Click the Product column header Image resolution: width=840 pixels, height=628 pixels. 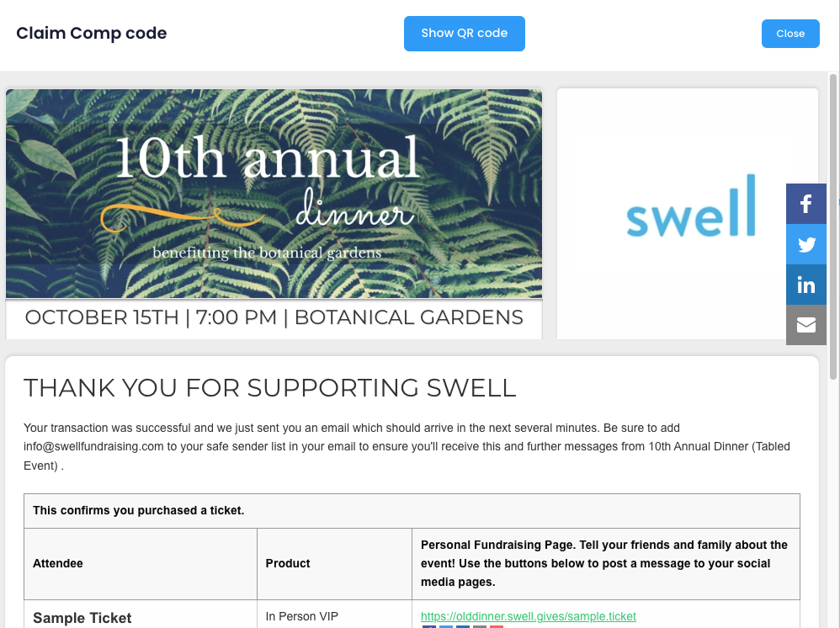tap(288, 563)
